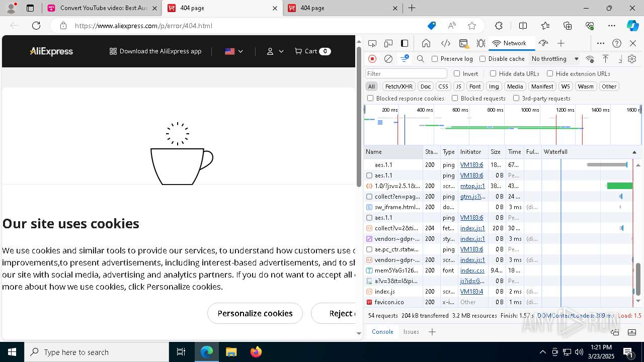Image resolution: width=644 pixels, height=362 pixels.
Task: Add more tools to DevTools toolbar
Action: (561, 43)
